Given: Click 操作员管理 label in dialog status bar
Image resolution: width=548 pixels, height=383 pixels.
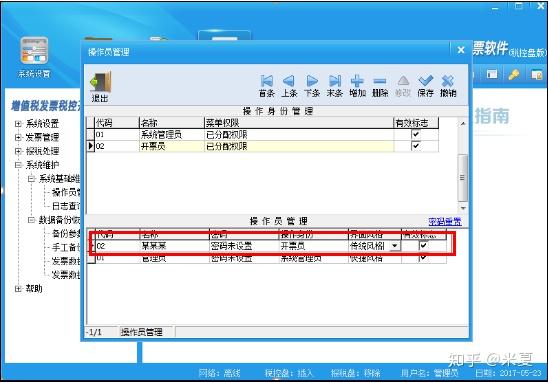Looking at the screenshot, I should [x=142, y=332].
